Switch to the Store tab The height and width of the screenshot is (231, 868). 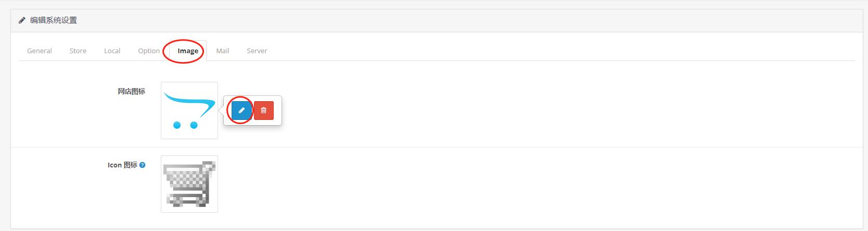[78, 51]
